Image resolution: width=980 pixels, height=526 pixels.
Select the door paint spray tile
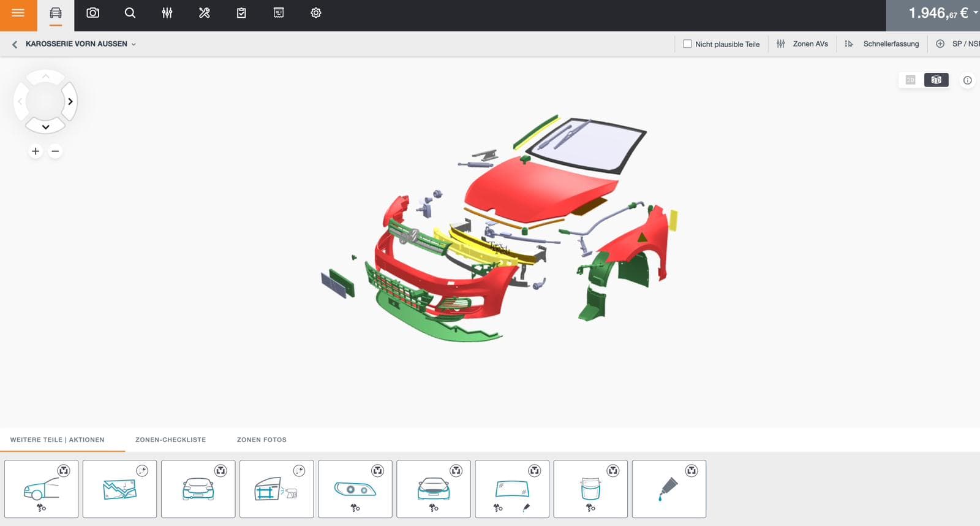click(276, 489)
